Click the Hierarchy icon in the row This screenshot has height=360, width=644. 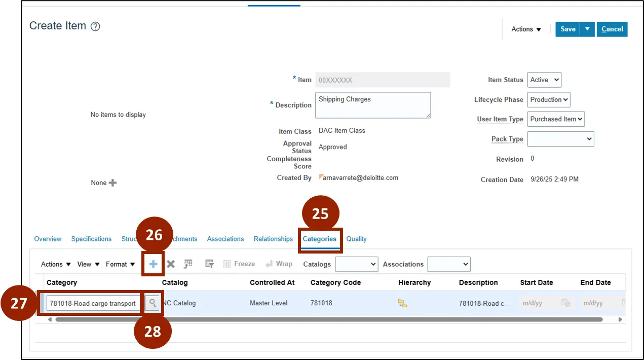[403, 303]
